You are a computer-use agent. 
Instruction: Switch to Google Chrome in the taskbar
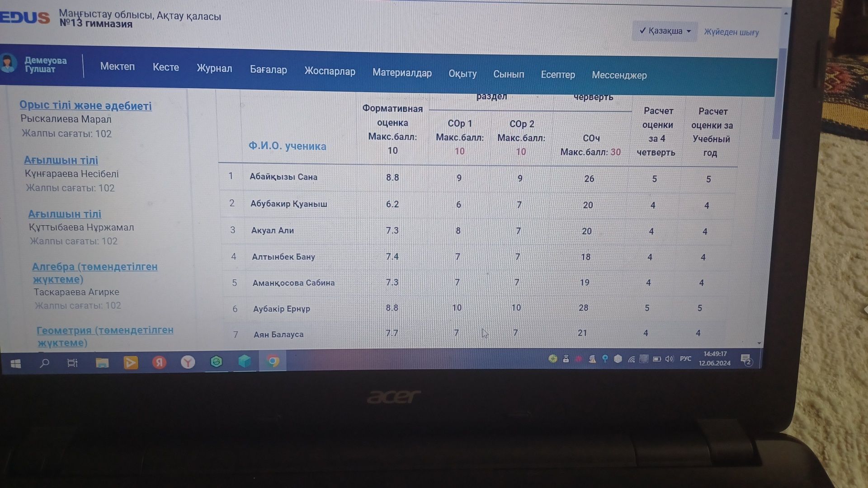pyautogui.click(x=273, y=361)
